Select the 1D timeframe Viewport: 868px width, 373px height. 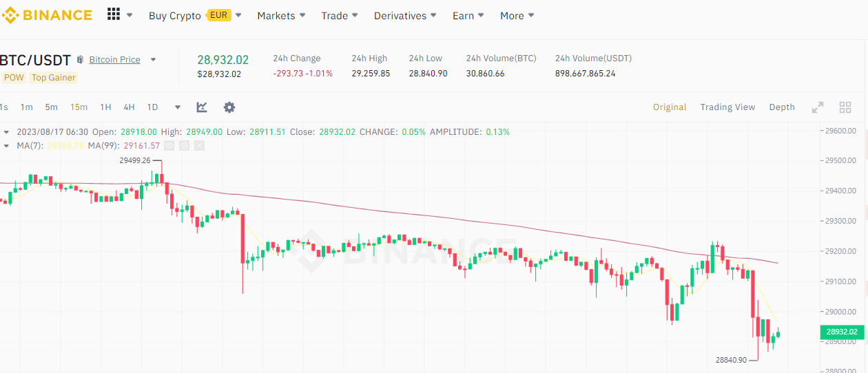152,107
